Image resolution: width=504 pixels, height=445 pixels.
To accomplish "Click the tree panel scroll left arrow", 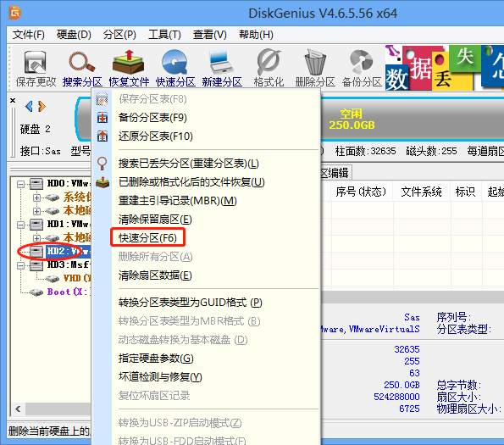I will [x=18, y=409].
